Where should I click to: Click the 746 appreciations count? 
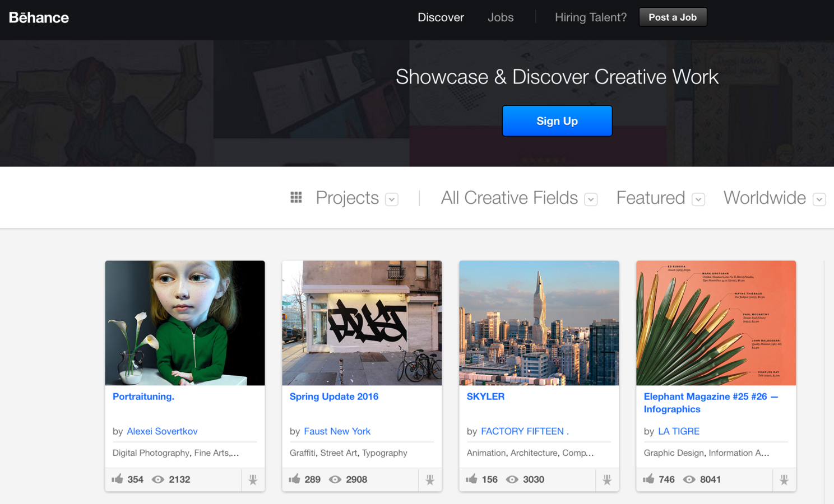666,479
